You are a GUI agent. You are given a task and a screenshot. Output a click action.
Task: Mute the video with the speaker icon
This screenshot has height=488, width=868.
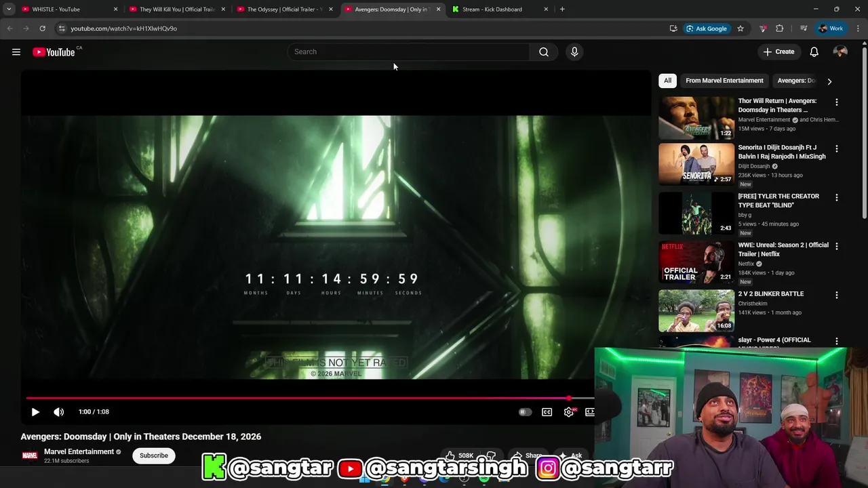(x=59, y=411)
